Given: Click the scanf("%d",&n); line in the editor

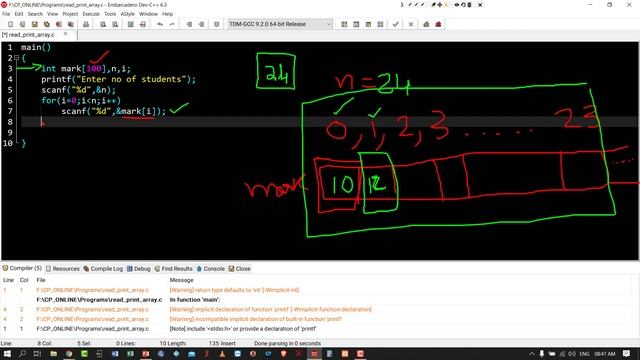Looking at the screenshot, I should (78, 90).
